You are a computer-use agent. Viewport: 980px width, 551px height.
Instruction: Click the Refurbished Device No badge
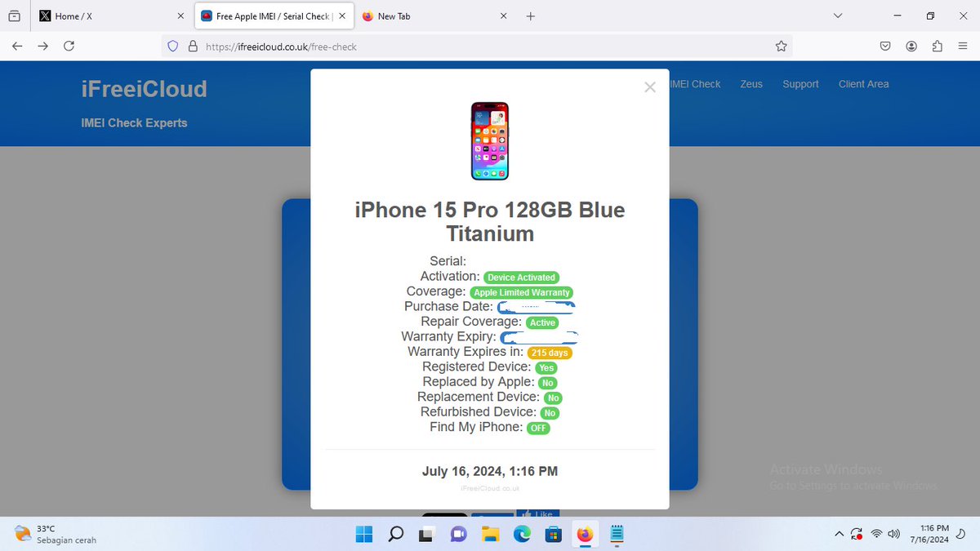(x=550, y=413)
